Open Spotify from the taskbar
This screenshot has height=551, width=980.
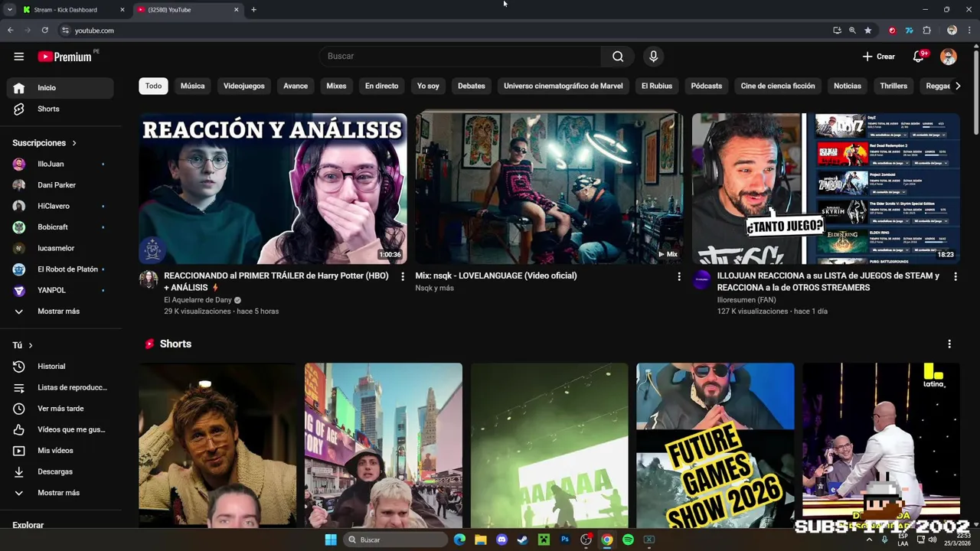click(x=628, y=540)
